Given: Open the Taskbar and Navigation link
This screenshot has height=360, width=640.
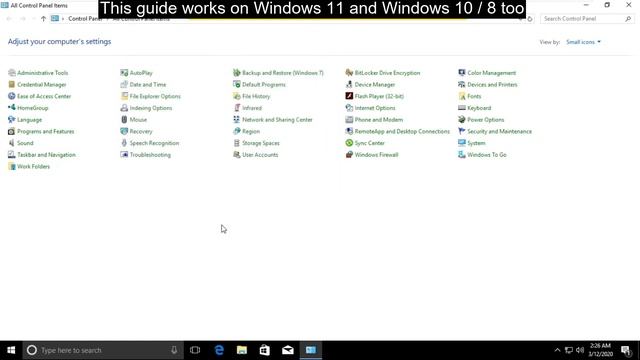Looking at the screenshot, I should click(x=47, y=155).
